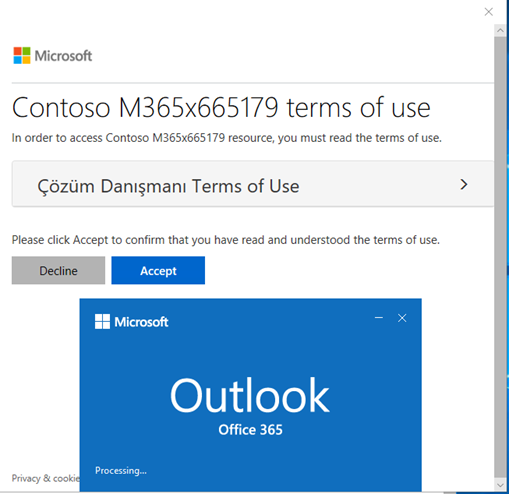The height and width of the screenshot is (494, 509).
Task: Expand Çözüm Danışmanı Terms of Use chevron
Action: (x=464, y=184)
